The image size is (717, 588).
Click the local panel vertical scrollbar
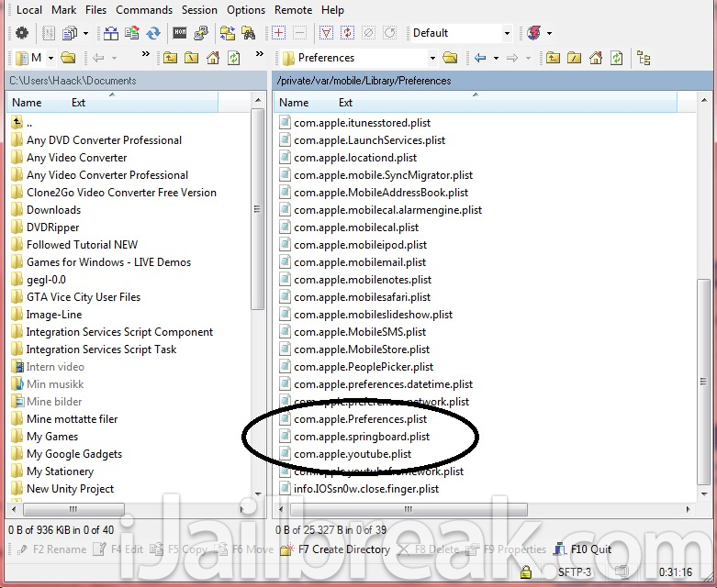point(258,209)
